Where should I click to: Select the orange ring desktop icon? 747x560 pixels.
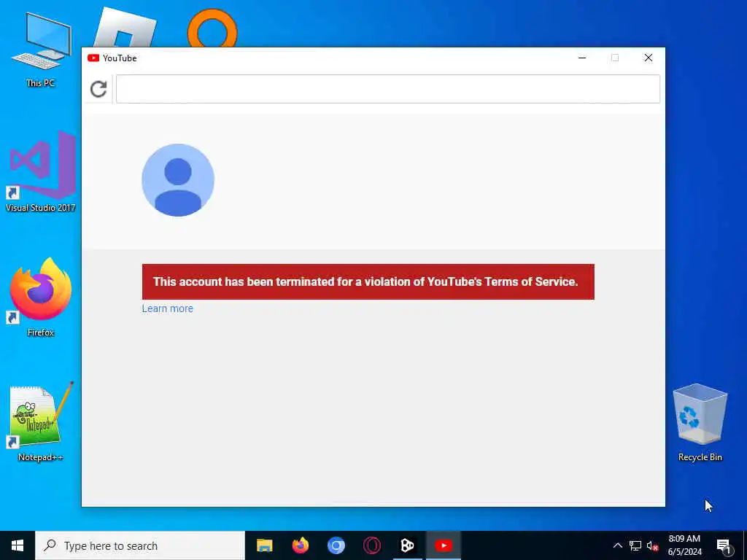pos(212,28)
